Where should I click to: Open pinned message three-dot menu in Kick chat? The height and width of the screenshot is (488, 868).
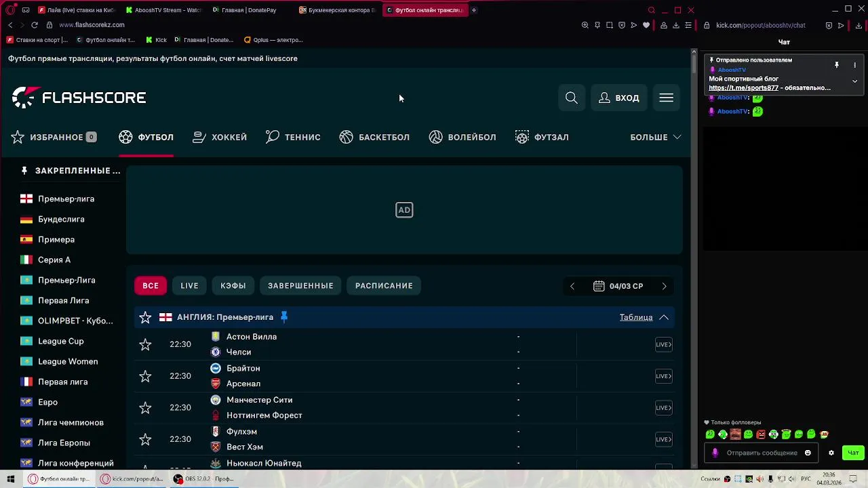[x=854, y=65]
